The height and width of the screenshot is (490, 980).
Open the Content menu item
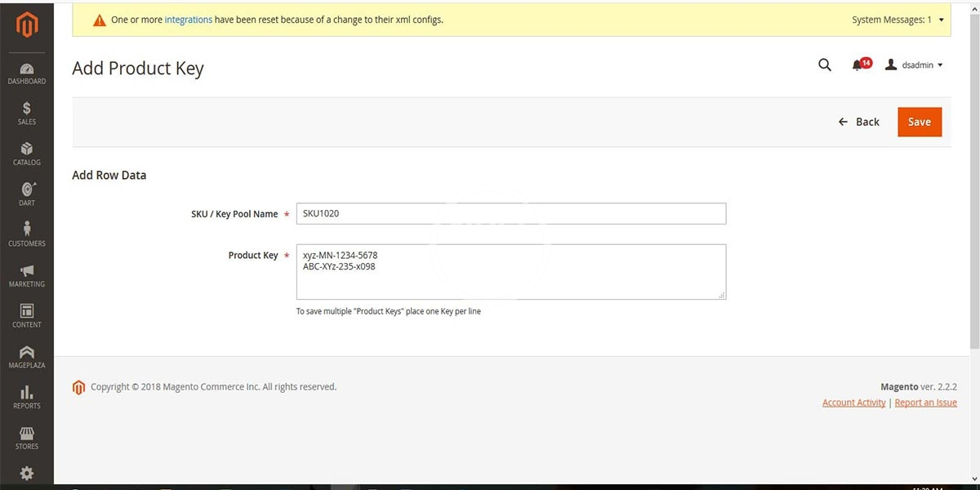(x=27, y=315)
